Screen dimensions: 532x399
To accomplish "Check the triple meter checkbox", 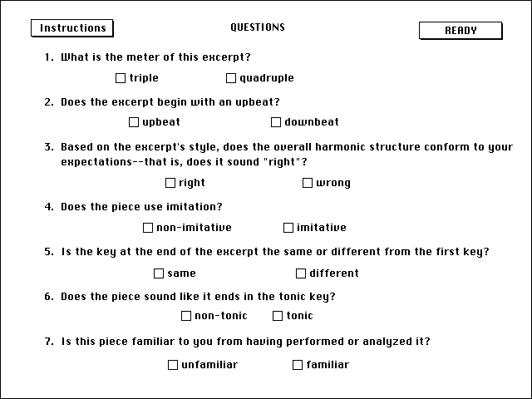I will point(121,78).
